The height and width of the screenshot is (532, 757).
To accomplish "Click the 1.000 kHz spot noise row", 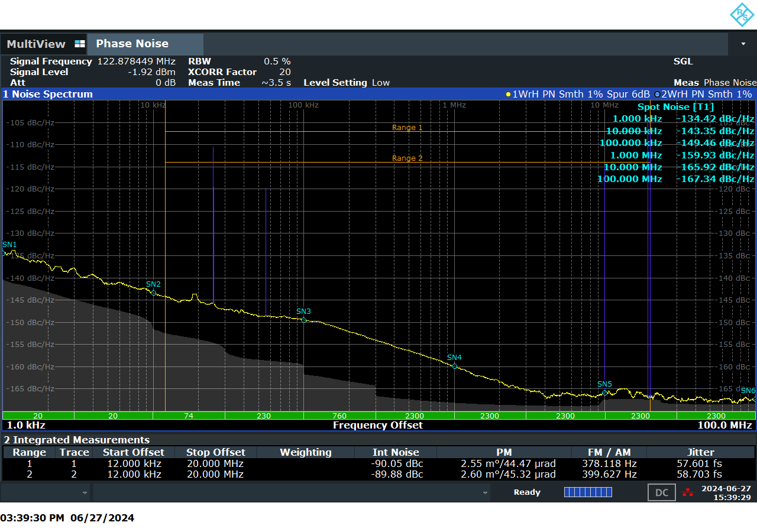I will [683, 119].
